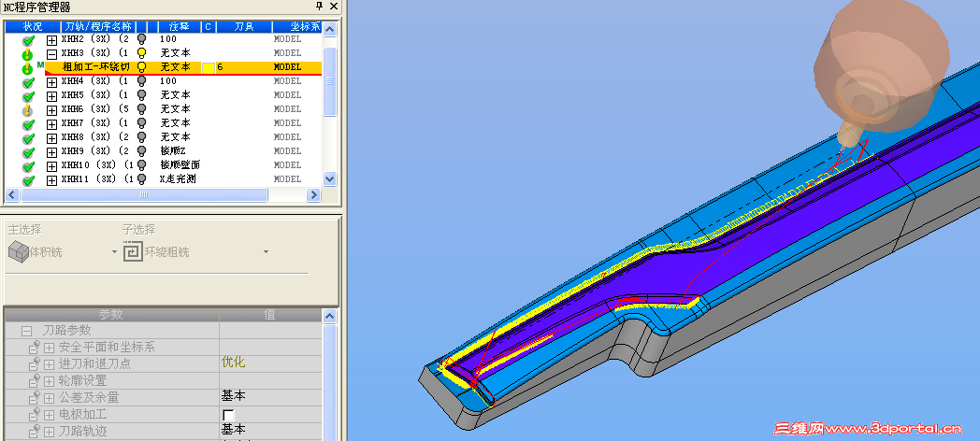The image size is (980, 441).
Task: Click the 坐标系 column header
Action: 297,27
